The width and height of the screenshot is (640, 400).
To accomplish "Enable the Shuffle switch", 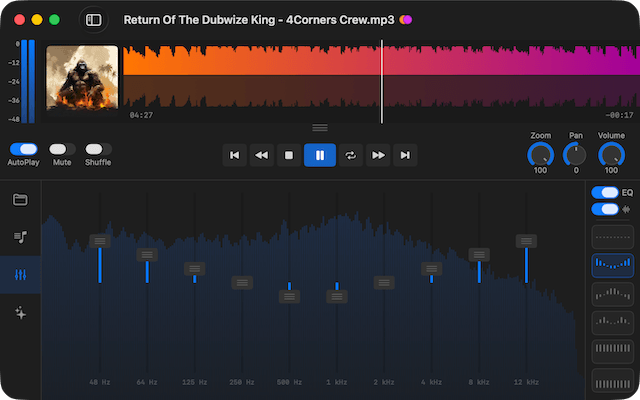I will (98, 149).
